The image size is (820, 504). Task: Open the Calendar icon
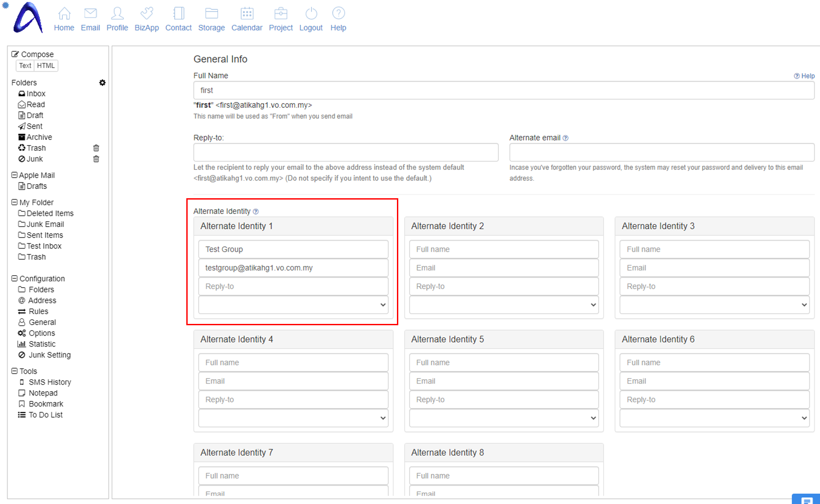247,13
